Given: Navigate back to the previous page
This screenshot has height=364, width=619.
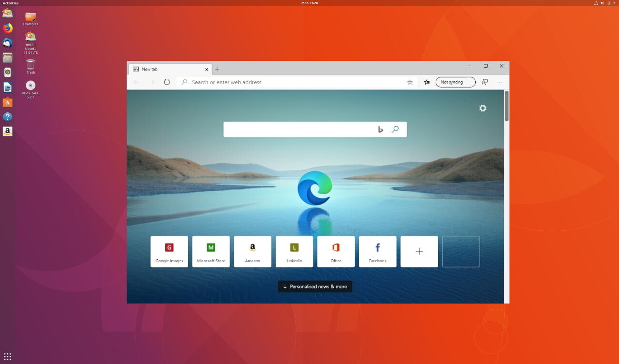Looking at the screenshot, I should coord(136,82).
